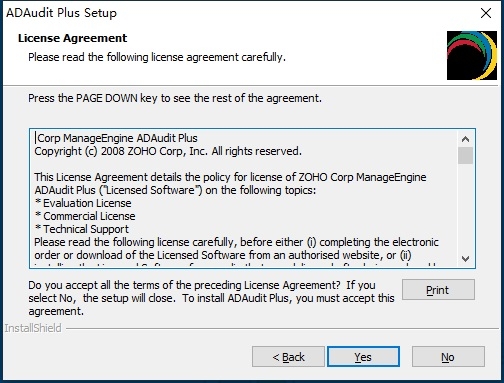Click the license text scrollbar thumb
The width and height of the screenshot is (504, 383).
(x=465, y=155)
